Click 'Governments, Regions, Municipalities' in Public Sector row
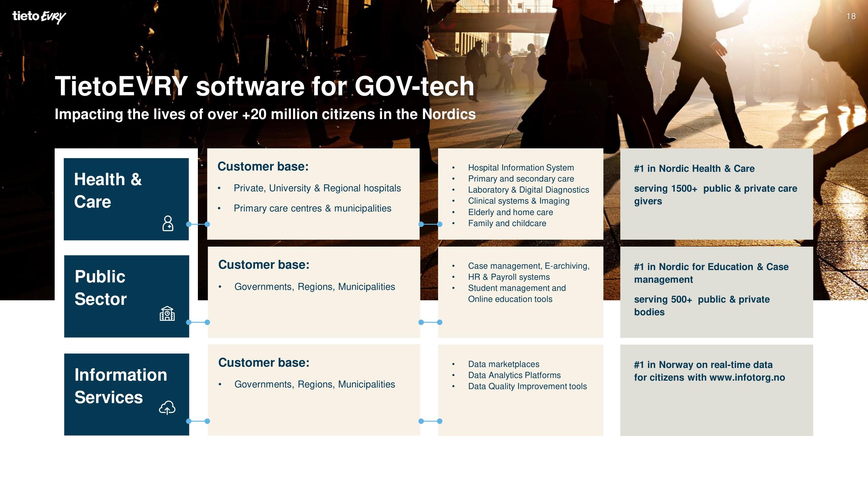 point(314,287)
